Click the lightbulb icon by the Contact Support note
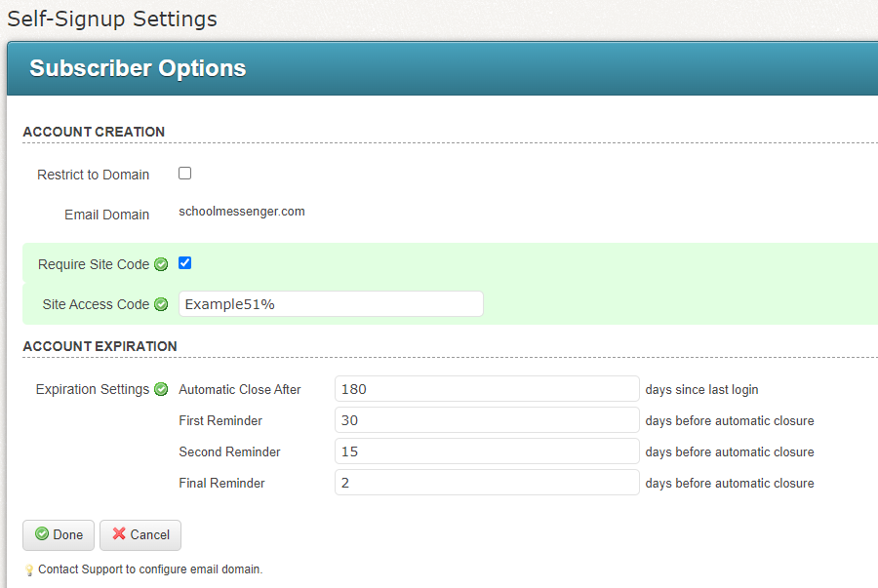Image resolution: width=878 pixels, height=588 pixels. click(29, 569)
